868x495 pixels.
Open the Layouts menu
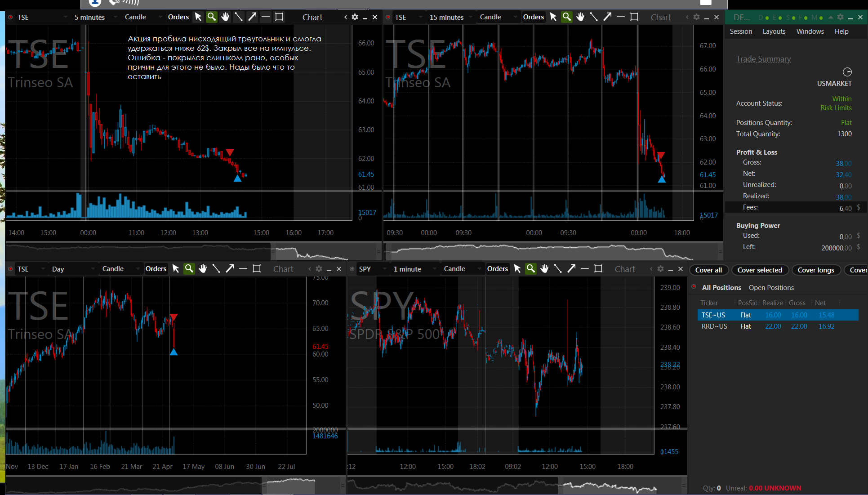774,31
